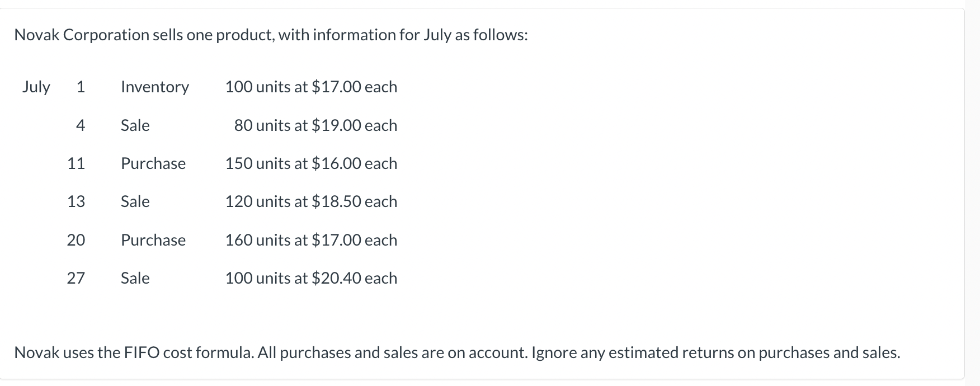Click "100 units at $20.40 each" text
Image resolution: width=980 pixels, height=386 pixels.
[x=311, y=278]
